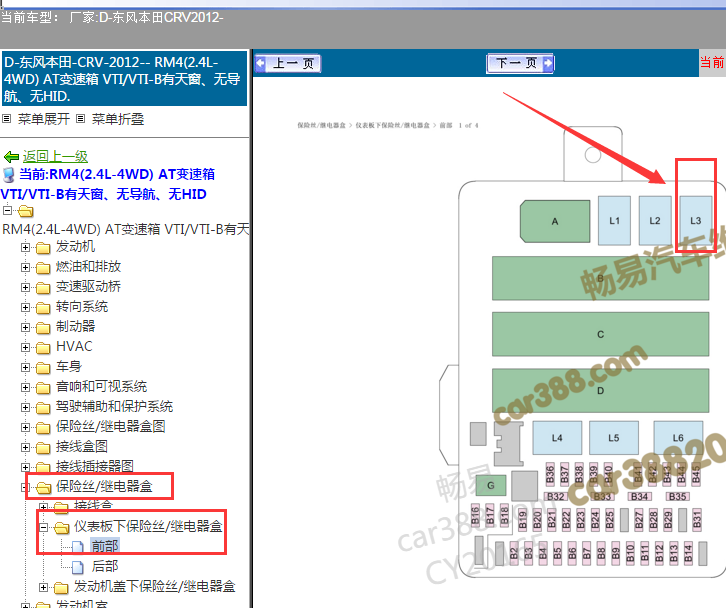Viewport: 726px width, 608px height.
Task: Open the HVAC folder icon
Action: [x=43, y=347]
